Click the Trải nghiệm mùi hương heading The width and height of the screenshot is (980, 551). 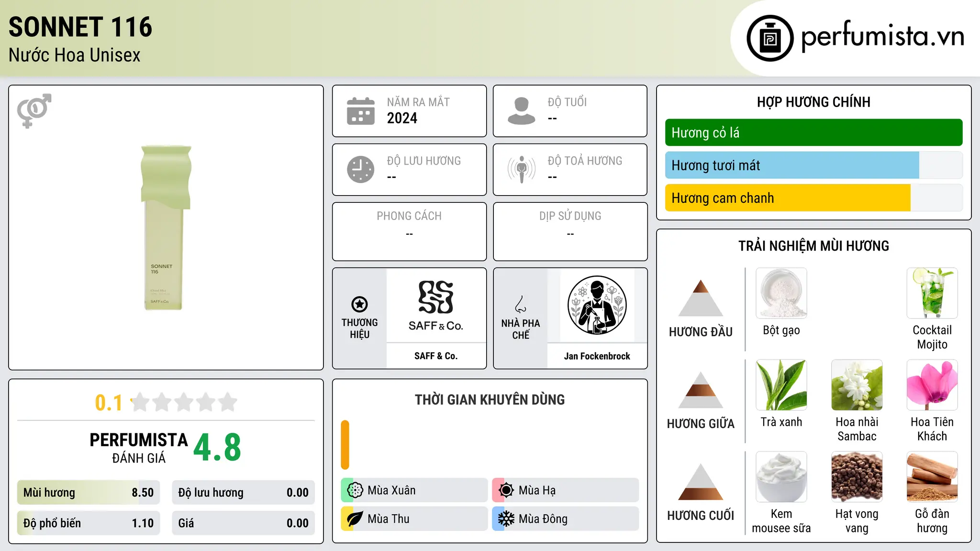pyautogui.click(x=813, y=246)
